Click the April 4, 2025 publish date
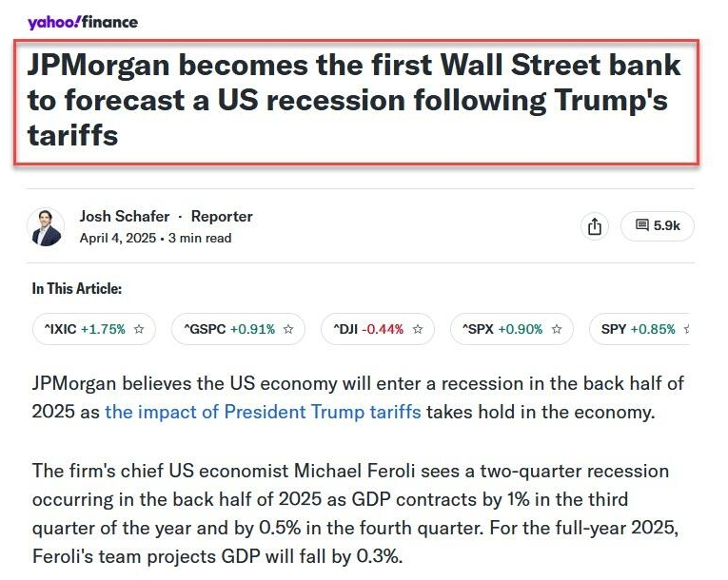Image resolution: width=728 pixels, height=580 pixels. 119,238
